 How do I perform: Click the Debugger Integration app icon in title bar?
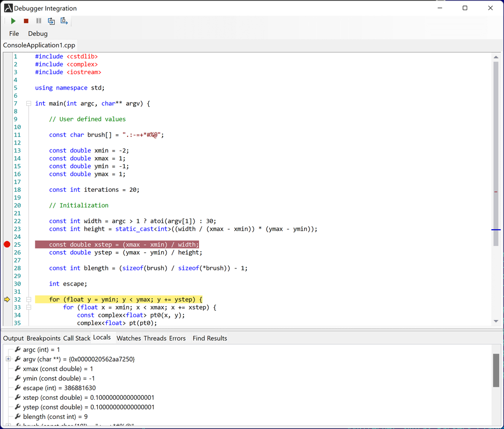pyautogui.click(x=8, y=8)
